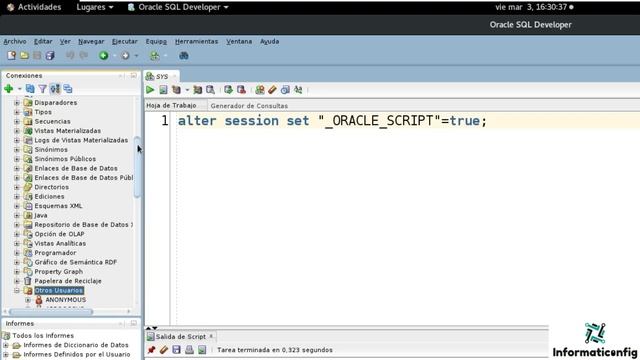
Task: Select the Hoja de Trabajo tab
Action: point(171,105)
